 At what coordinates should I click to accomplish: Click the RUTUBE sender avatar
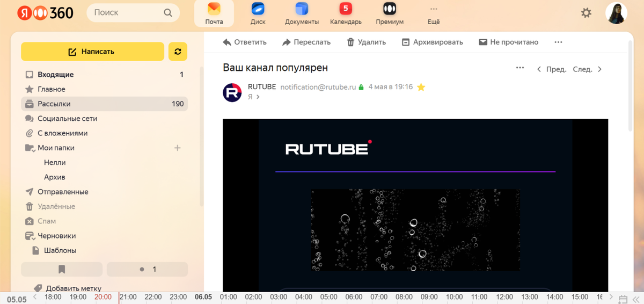[x=232, y=92]
